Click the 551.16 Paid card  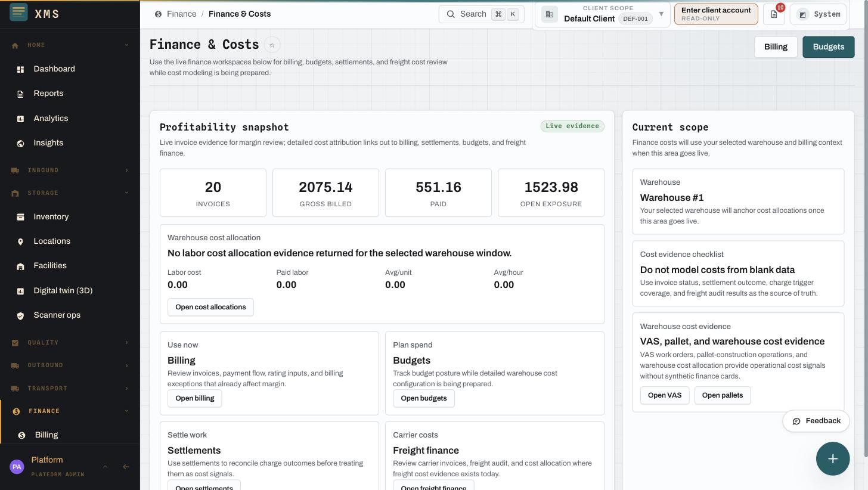tap(438, 193)
